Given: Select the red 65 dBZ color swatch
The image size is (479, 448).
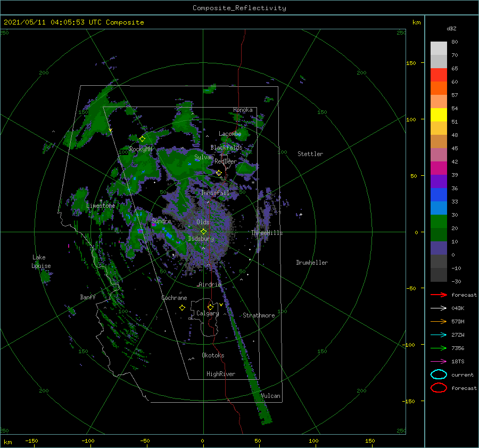Looking at the screenshot, I should 439,75.
